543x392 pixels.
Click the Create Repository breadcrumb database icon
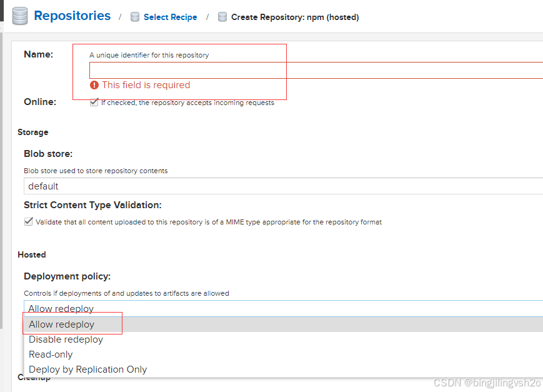(x=222, y=17)
